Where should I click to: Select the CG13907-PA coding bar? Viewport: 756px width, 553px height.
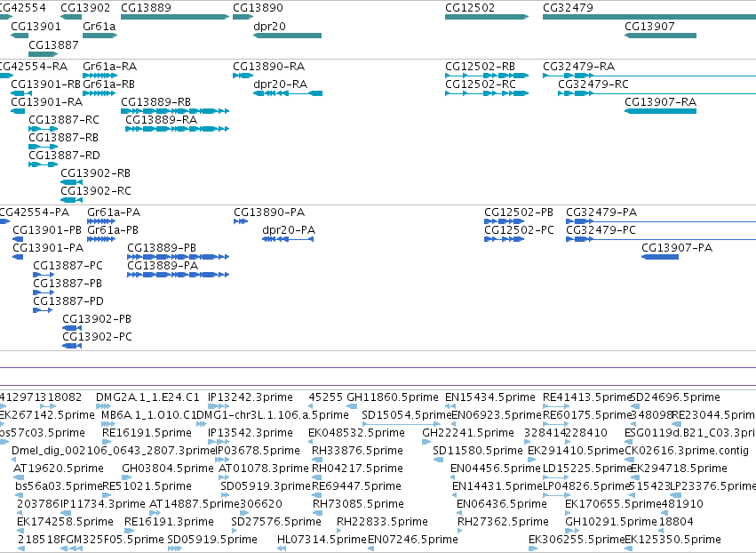660,257
